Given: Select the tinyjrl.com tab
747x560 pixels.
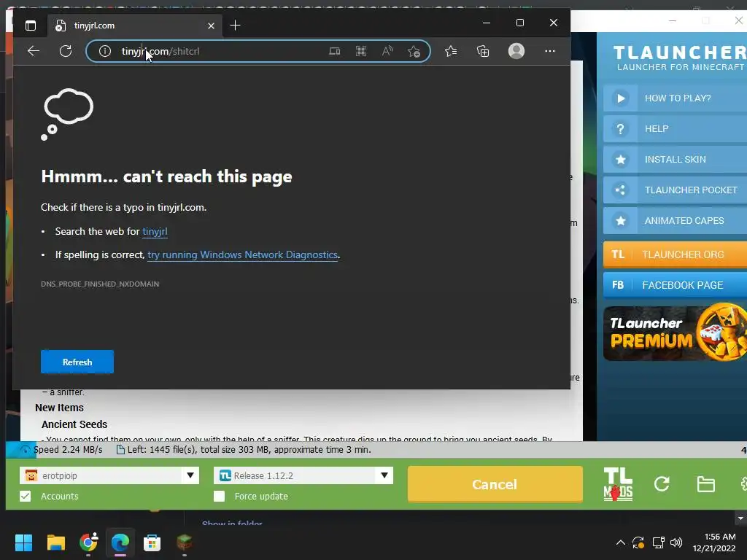Looking at the screenshot, I should [134, 26].
